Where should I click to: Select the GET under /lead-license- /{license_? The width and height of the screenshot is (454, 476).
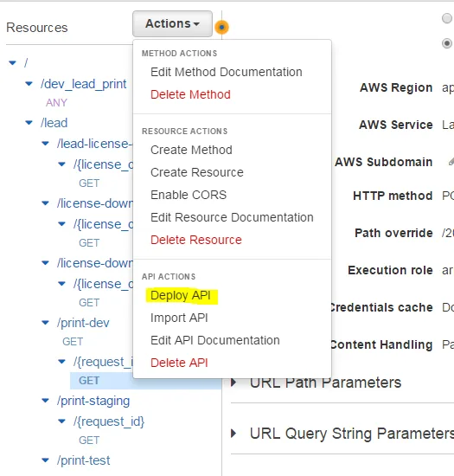89,183
